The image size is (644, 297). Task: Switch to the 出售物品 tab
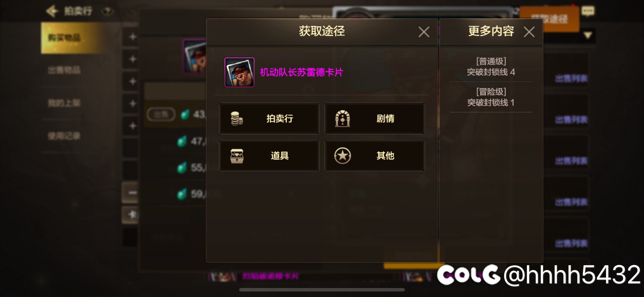(64, 70)
